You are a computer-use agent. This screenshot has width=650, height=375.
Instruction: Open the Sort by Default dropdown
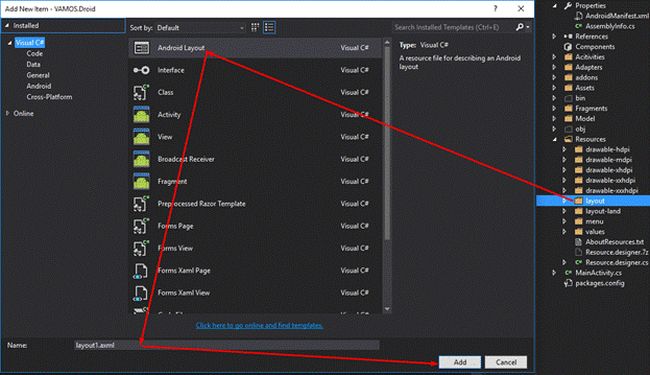(200, 28)
